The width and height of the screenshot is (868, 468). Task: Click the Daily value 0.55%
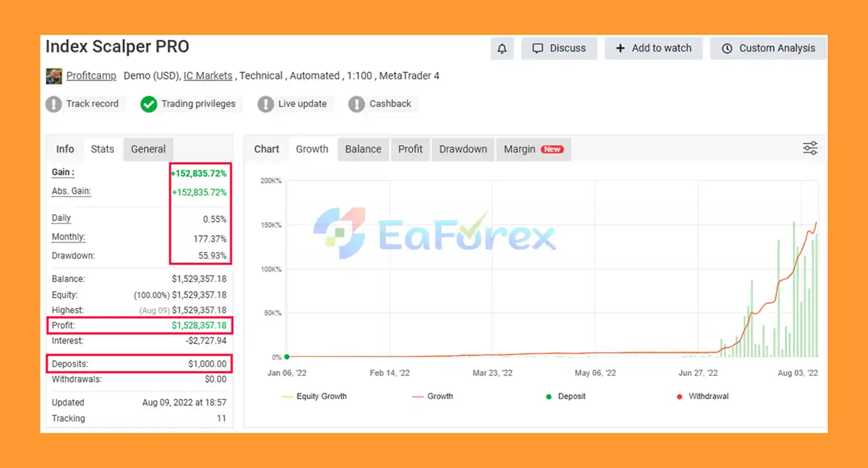214,220
